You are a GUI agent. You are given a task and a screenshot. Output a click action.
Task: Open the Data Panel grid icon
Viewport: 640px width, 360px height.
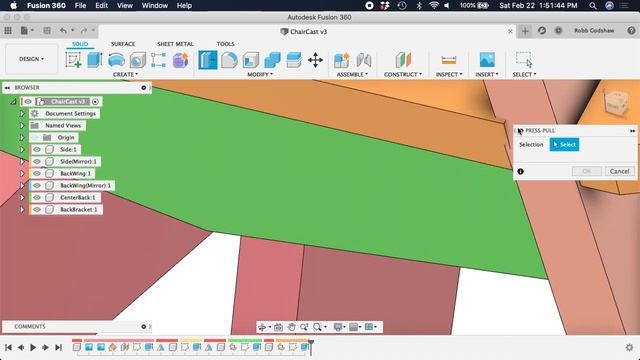click(8, 31)
